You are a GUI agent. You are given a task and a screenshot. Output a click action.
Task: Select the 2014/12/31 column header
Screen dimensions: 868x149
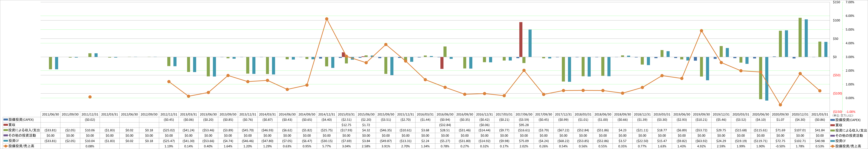327,114
